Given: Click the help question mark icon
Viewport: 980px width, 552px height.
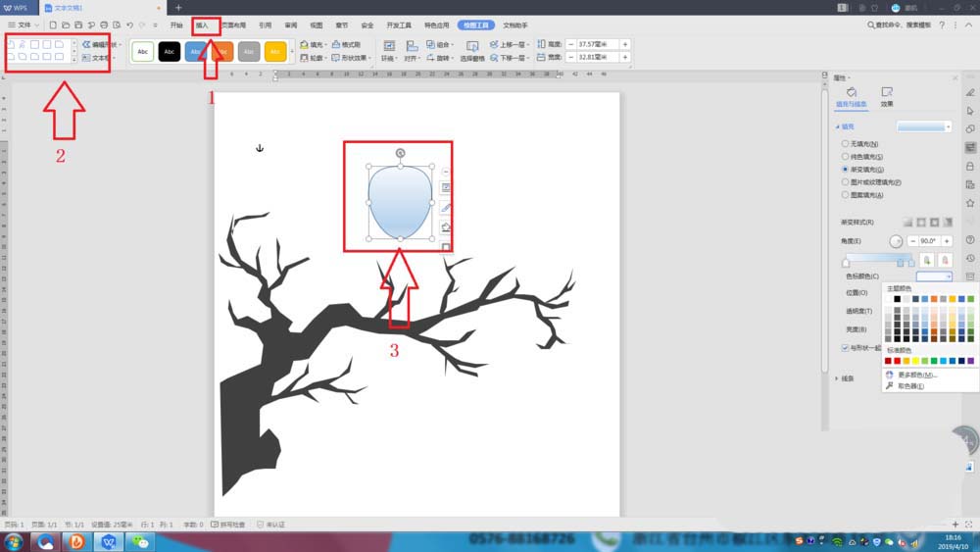Looking at the screenshot, I should point(942,25).
